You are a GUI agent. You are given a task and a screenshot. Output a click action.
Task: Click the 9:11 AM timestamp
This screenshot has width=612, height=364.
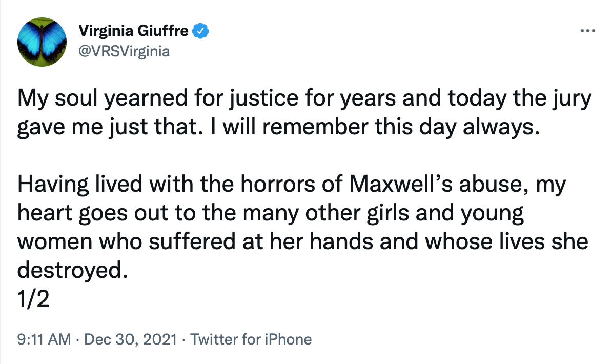click(44, 339)
